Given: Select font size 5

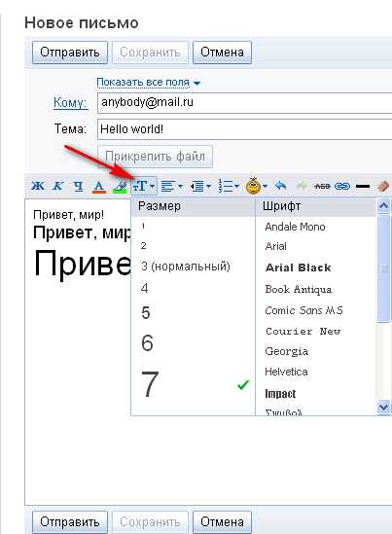Looking at the screenshot, I should (194, 312).
